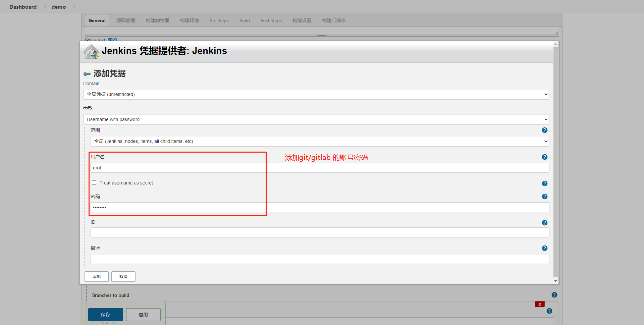Switch to the 源码管理 tab

[125, 20]
